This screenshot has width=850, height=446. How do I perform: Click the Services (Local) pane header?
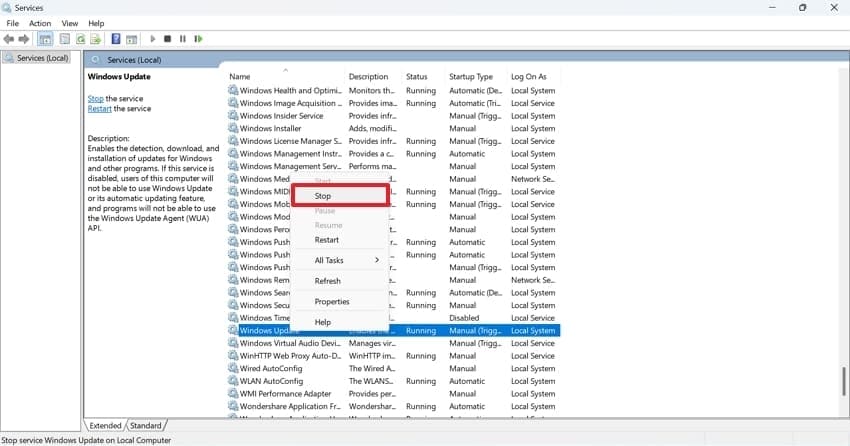point(134,60)
